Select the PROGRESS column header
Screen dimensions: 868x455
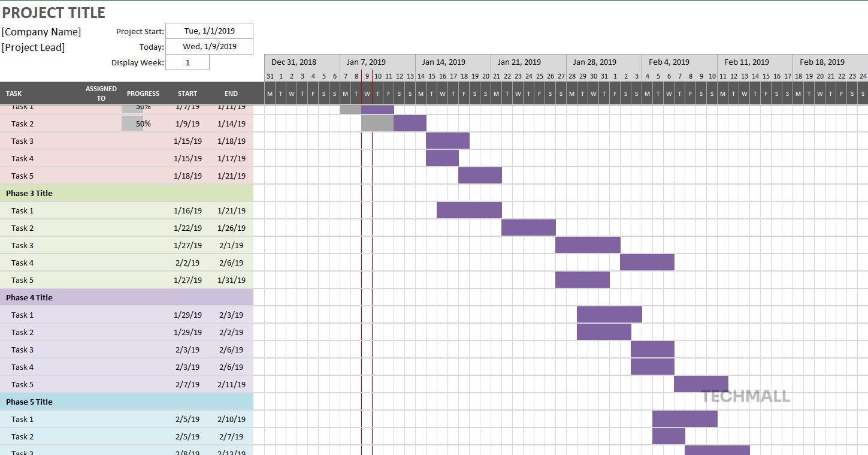coord(143,93)
